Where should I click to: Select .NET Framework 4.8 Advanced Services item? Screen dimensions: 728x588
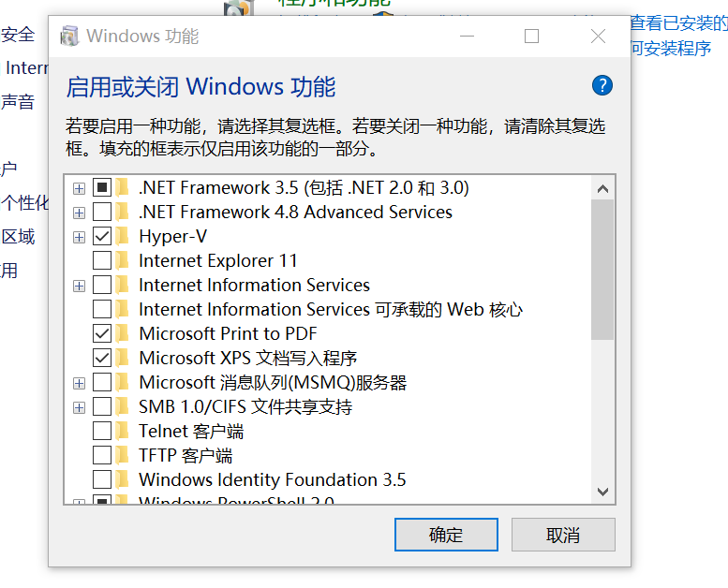295,213
